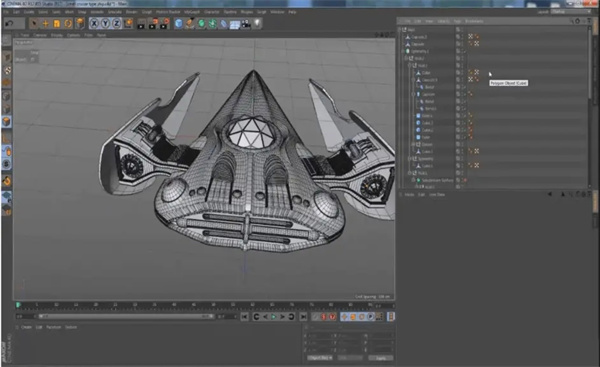Collapse the top Null object
This screenshot has width=600, height=367.
pos(399,29)
